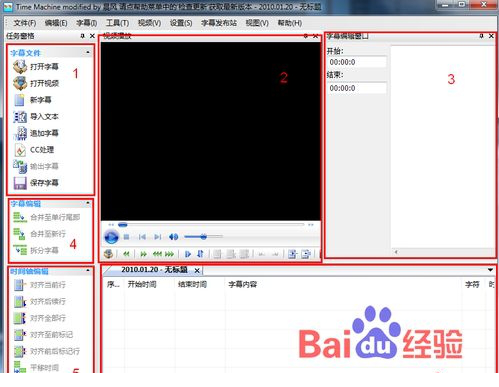This screenshot has width=499, height=387.
Task: Open the document tab list dropdown arrow
Action: [x=490, y=270]
